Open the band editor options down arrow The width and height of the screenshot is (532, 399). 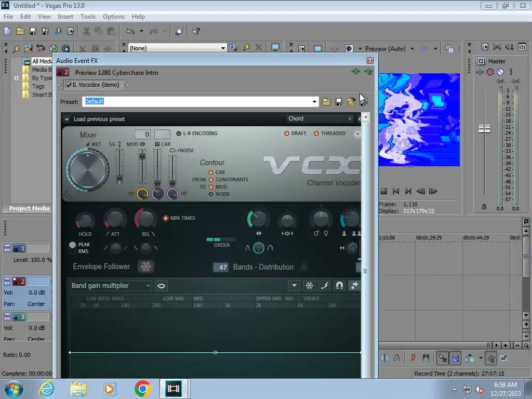(x=294, y=285)
